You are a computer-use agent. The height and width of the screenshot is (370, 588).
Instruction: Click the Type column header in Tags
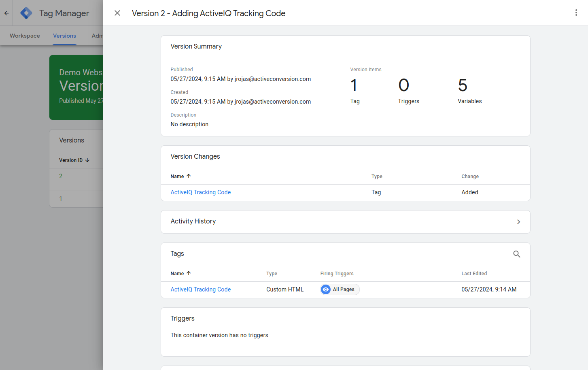click(x=272, y=274)
